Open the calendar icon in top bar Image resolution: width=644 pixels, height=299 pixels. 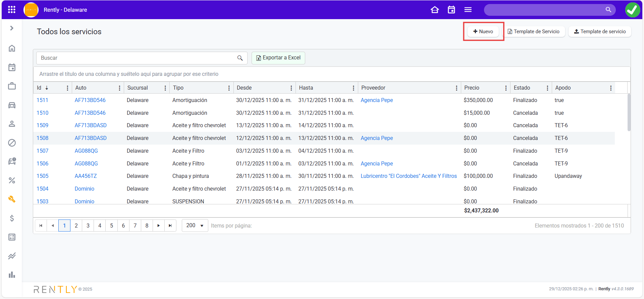coord(451,10)
